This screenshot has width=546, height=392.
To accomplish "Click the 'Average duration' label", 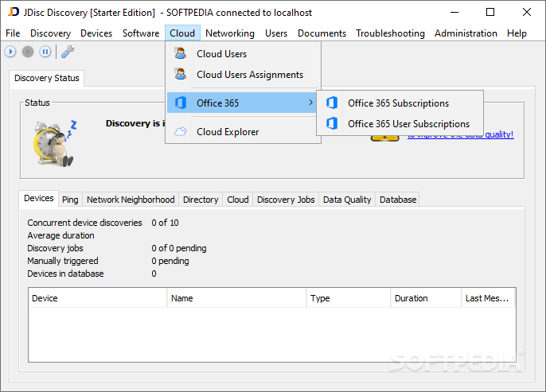I will click(x=60, y=235).
